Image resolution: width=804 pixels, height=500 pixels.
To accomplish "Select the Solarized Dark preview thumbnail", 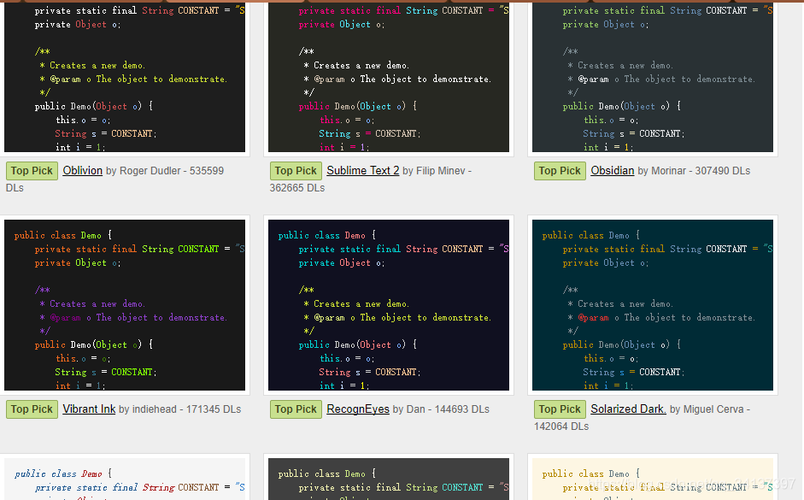I will (652, 305).
